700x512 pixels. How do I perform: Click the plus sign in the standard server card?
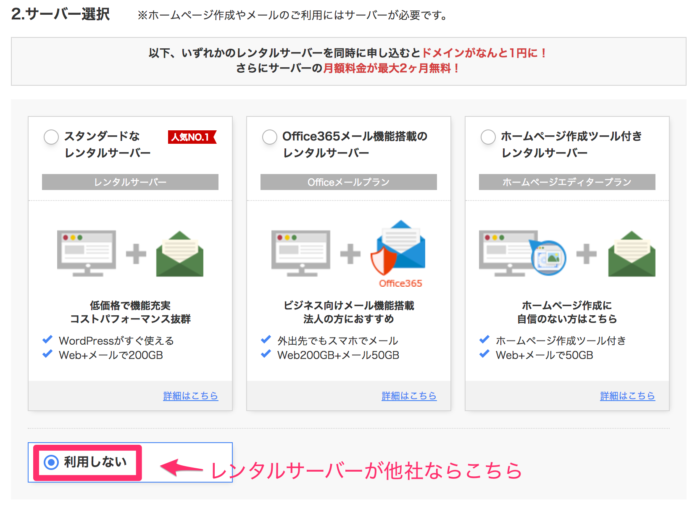click(x=136, y=254)
